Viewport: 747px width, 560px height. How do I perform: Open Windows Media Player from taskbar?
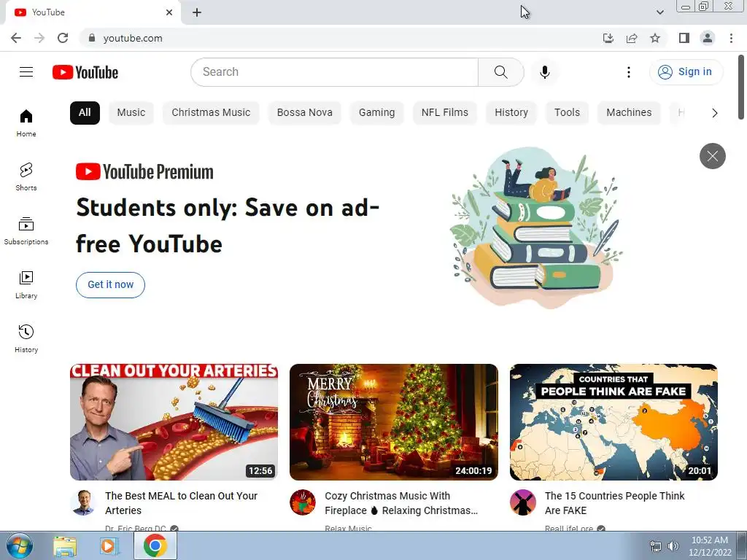point(109,546)
